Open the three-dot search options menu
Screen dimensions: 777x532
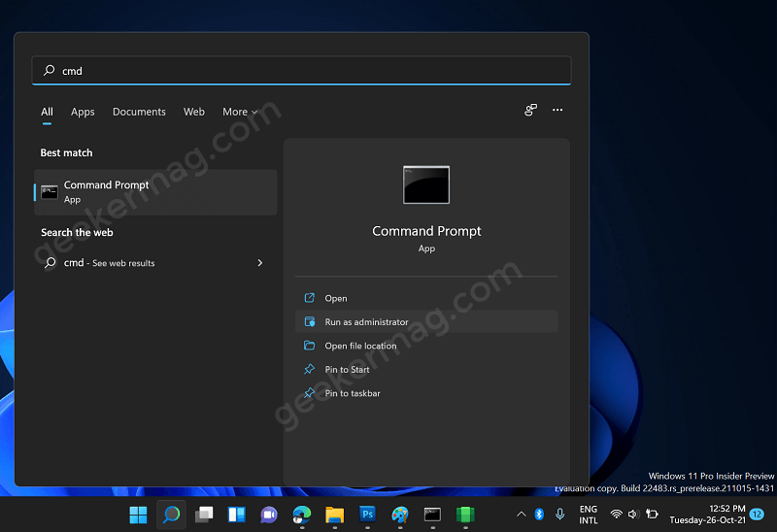coord(557,110)
